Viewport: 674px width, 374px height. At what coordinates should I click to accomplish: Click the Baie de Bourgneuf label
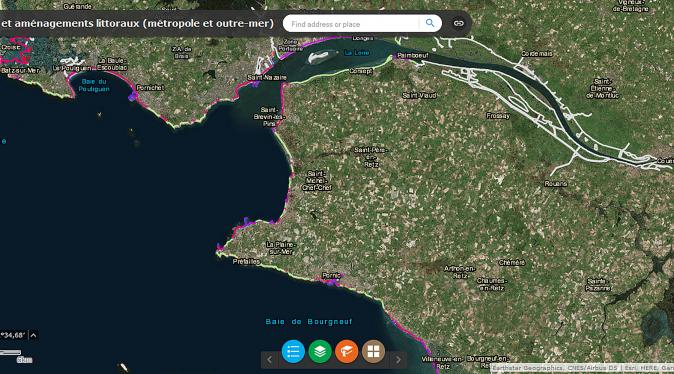309,322
